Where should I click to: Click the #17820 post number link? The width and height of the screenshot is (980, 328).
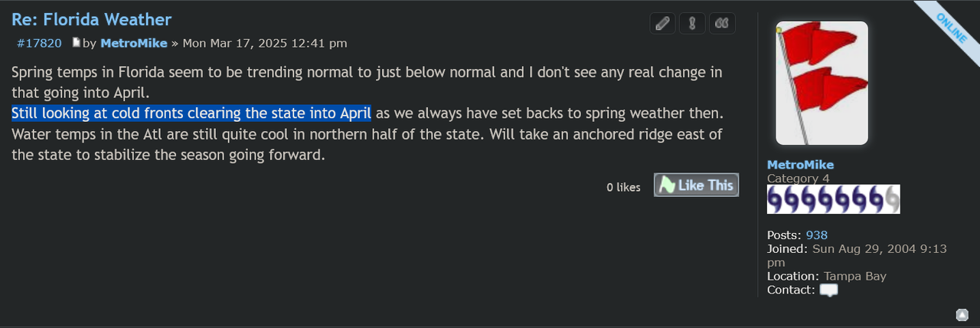click(38, 44)
